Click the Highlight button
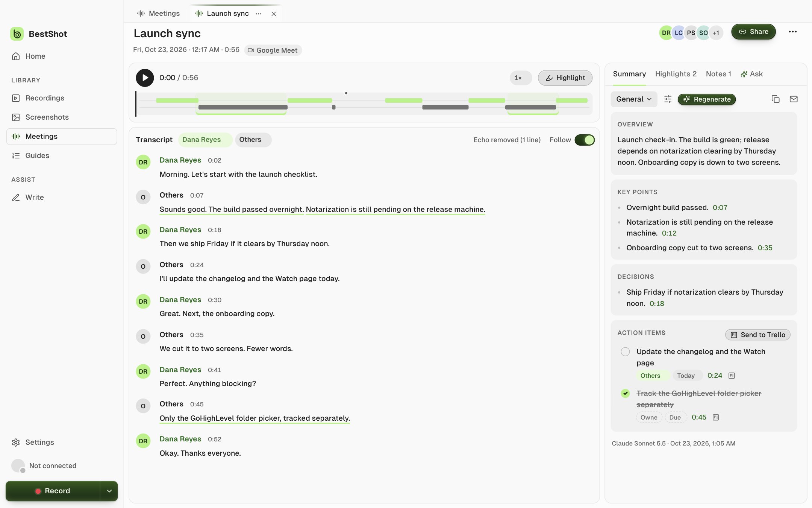 click(x=565, y=78)
